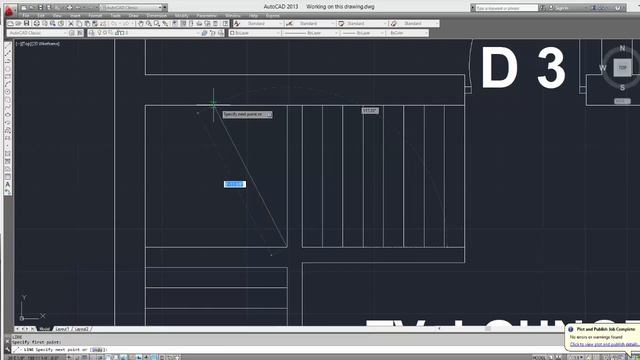Open the WCS dropdown below ViewCube
The image size is (640, 360).
pyautogui.click(x=622, y=101)
